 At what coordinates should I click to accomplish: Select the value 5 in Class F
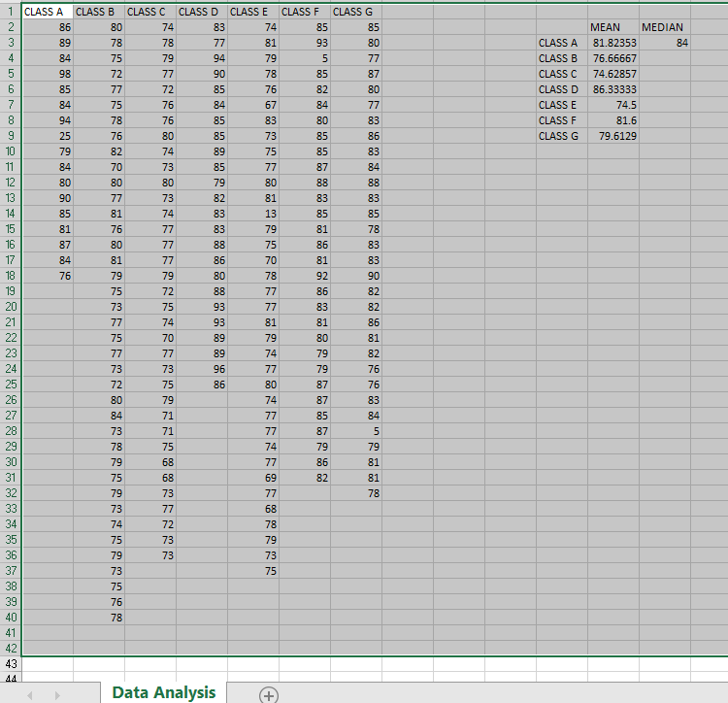coord(305,58)
